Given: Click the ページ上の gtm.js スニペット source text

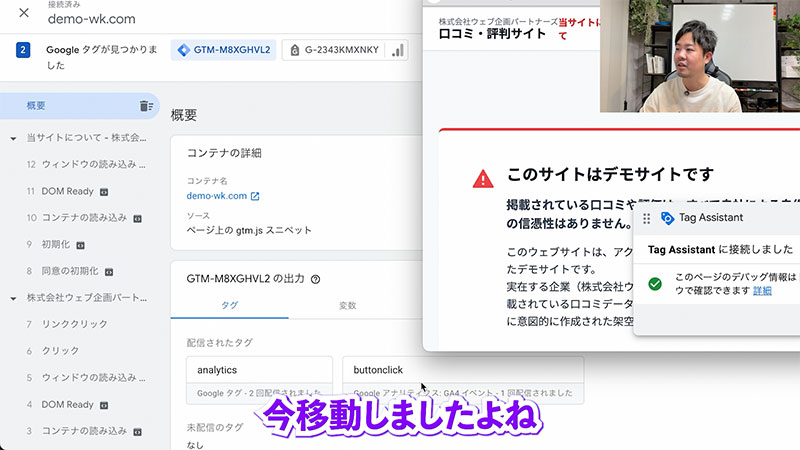Looking at the screenshot, I should coord(249,230).
